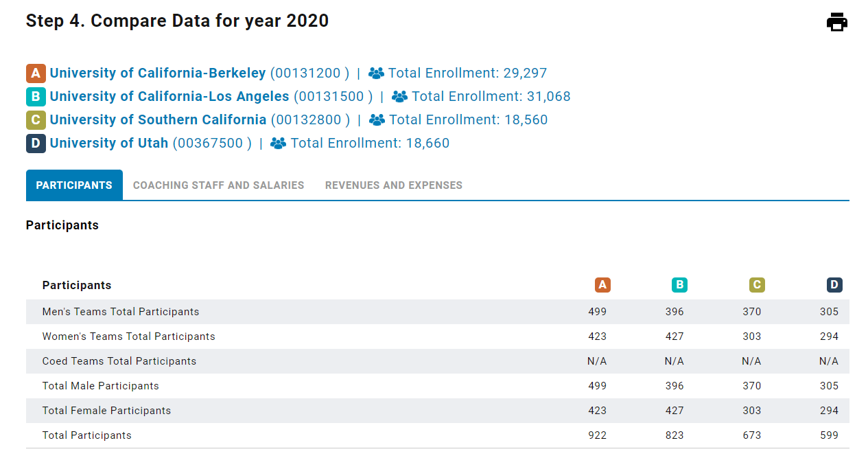Open University of Utah link
Viewport: 868px width, 456px height.
[x=109, y=144]
